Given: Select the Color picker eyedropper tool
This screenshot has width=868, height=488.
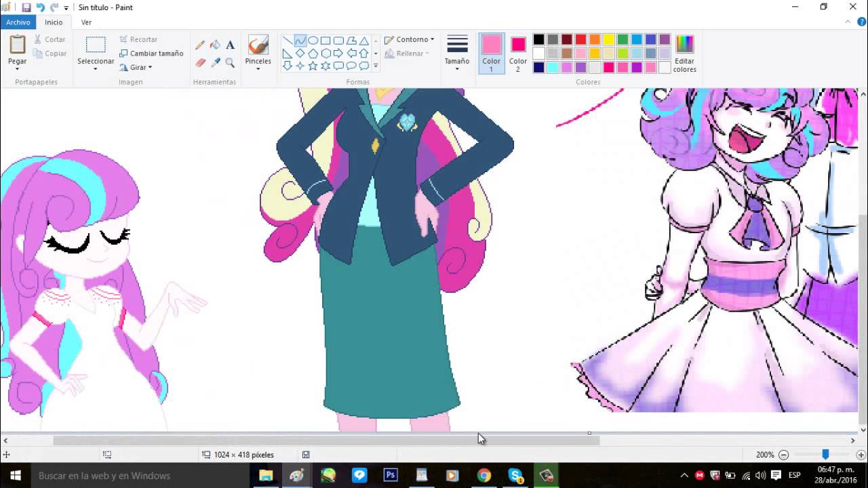Looking at the screenshot, I should 215,62.
